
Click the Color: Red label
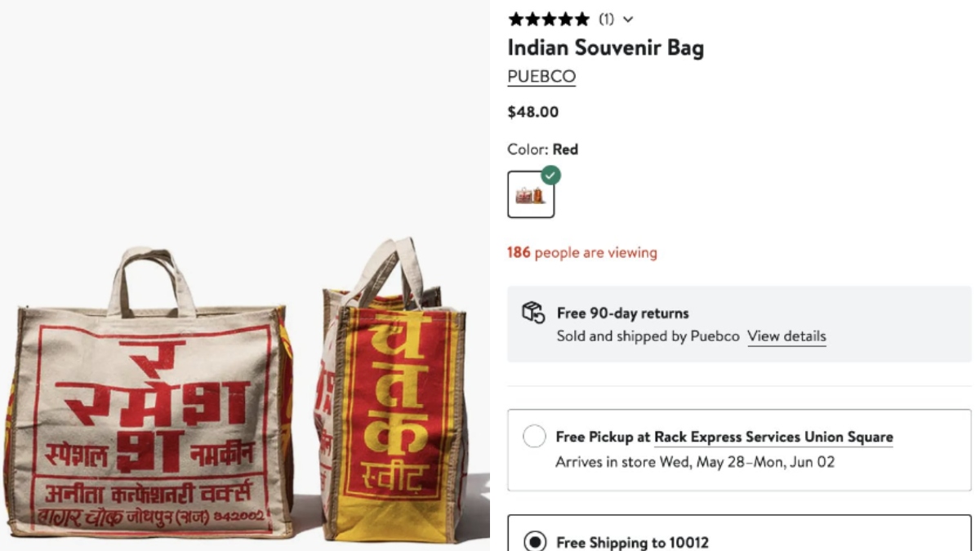pyautogui.click(x=542, y=149)
